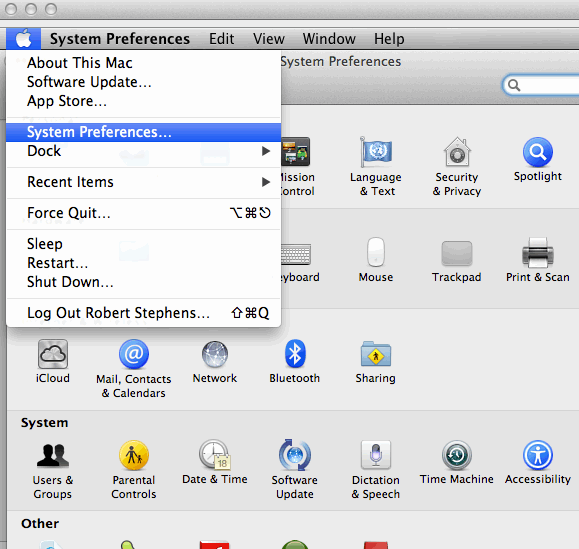Open Mission Control preferences
The width and height of the screenshot is (579, 549).
[297, 167]
